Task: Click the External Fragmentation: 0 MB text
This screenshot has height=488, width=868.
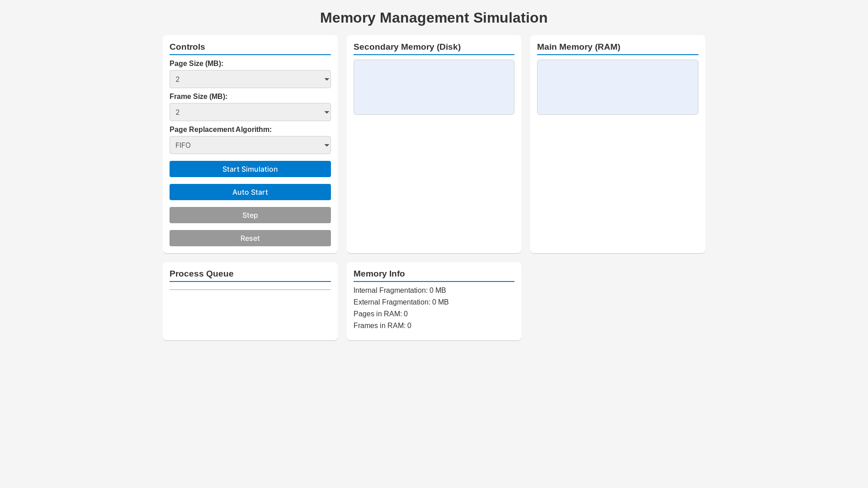Action: pos(401,302)
